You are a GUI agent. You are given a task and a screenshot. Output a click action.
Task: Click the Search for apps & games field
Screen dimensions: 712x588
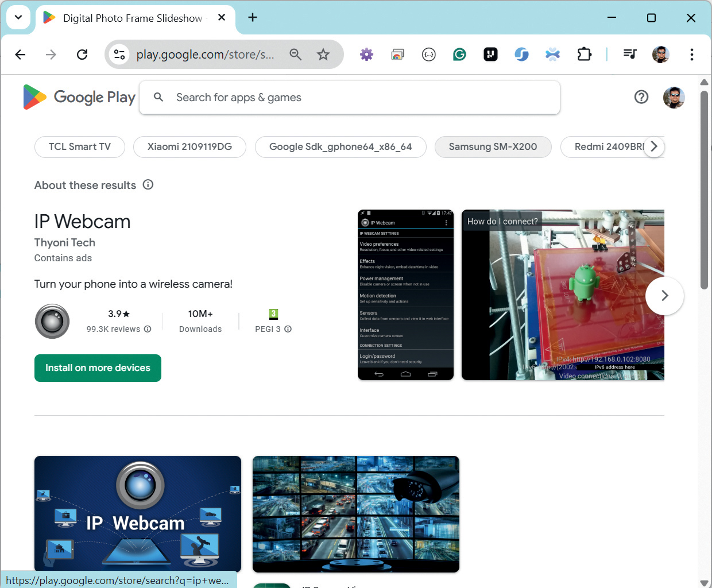[350, 98]
